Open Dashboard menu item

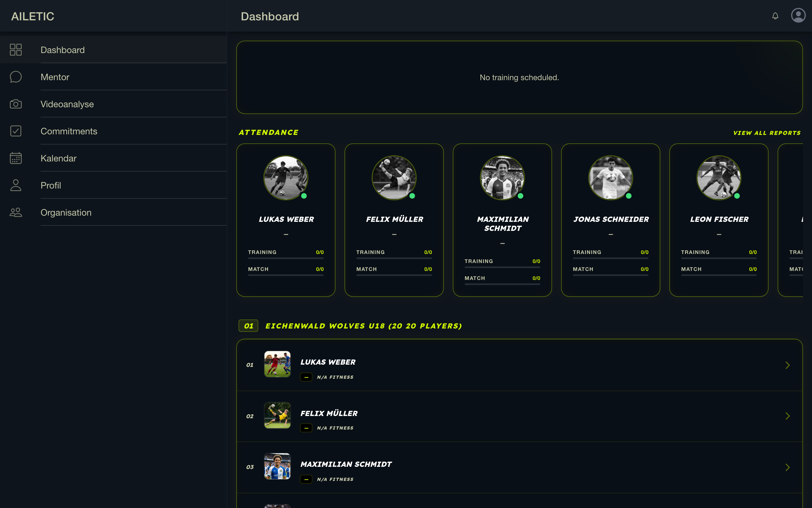[113, 50]
